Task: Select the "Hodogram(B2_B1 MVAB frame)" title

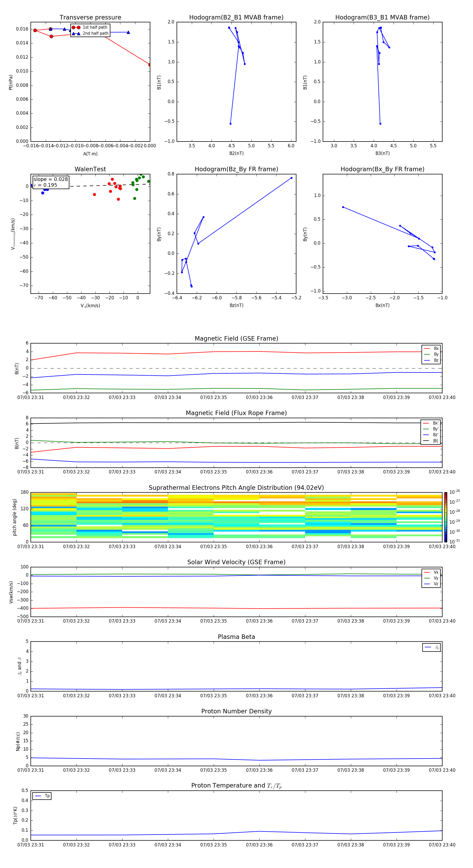Action: (x=236, y=18)
